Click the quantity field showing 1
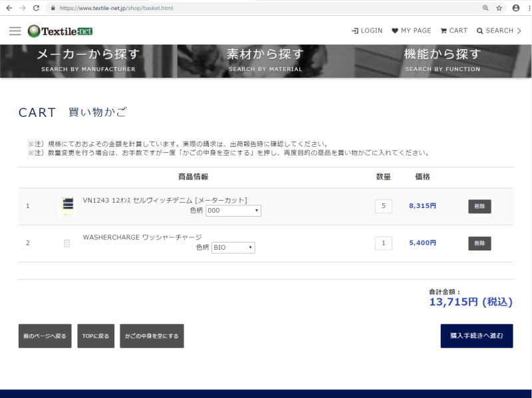Image resolution: width=532 pixels, height=398 pixels. click(x=384, y=243)
